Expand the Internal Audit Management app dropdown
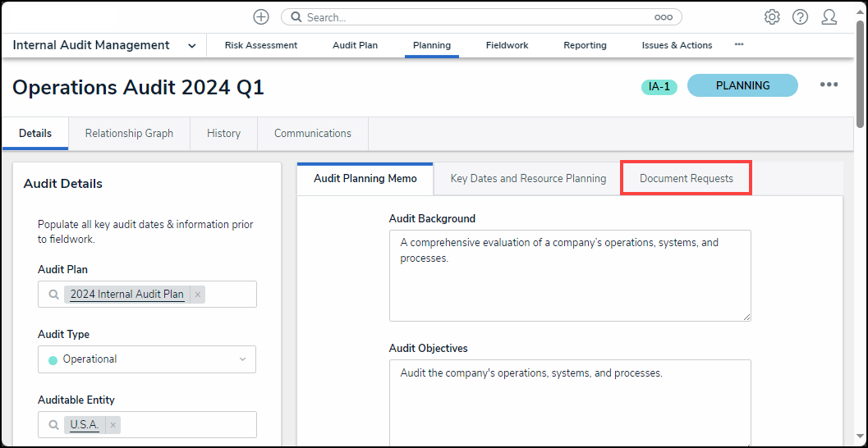 pos(192,46)
